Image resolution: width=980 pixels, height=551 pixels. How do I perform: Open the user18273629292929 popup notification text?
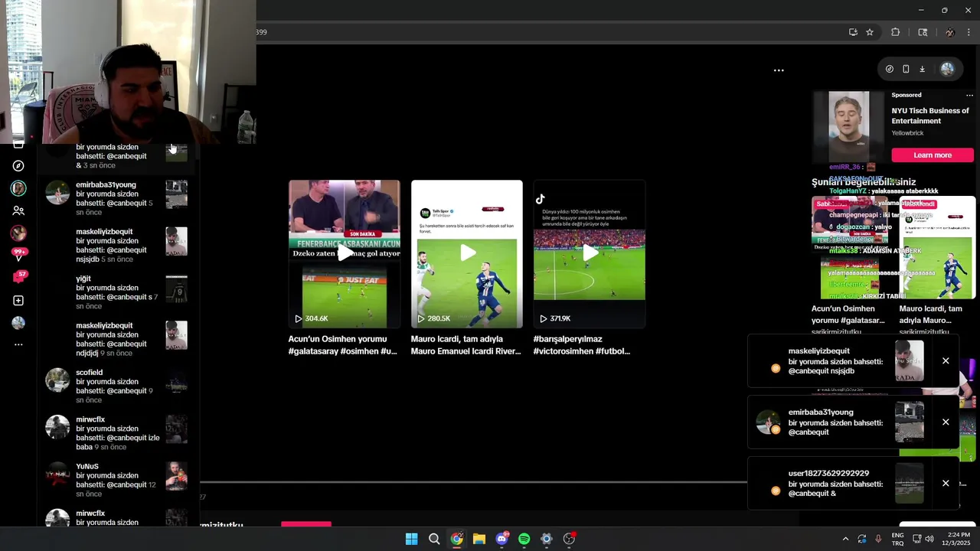835,484
